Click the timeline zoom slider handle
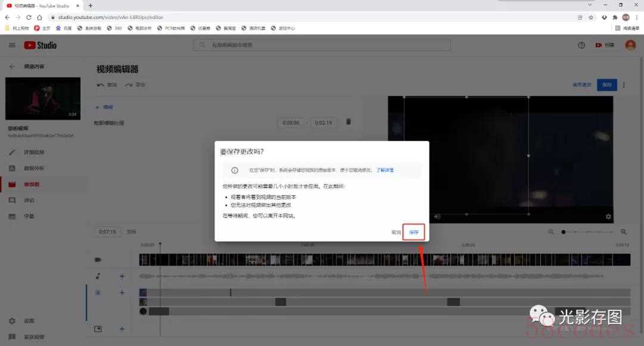This screenshot has width=644, height=346. 563,232
